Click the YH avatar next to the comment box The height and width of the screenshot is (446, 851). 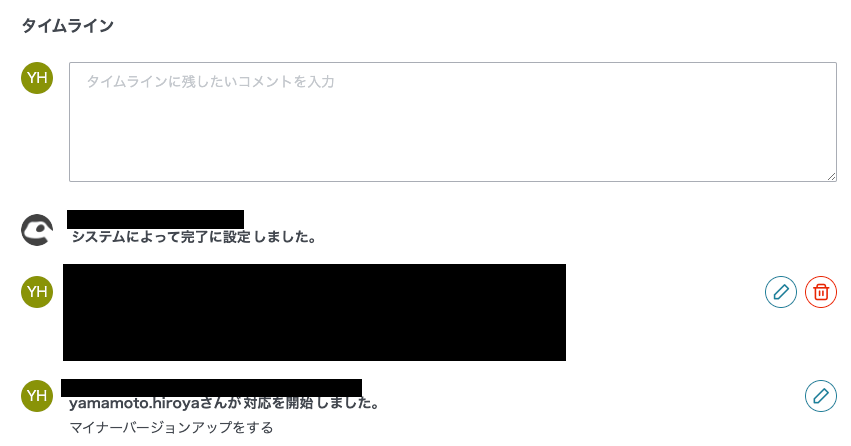(37, 78)
